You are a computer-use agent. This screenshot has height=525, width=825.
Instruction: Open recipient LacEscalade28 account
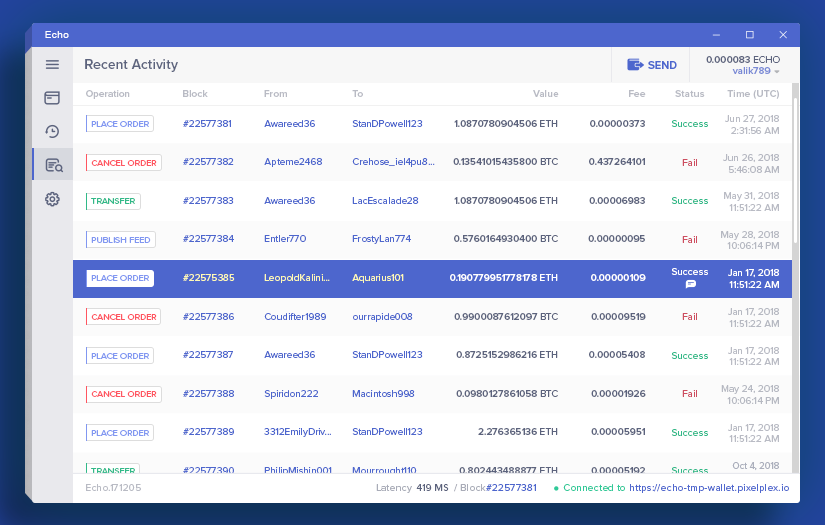(x=385, y=200)
